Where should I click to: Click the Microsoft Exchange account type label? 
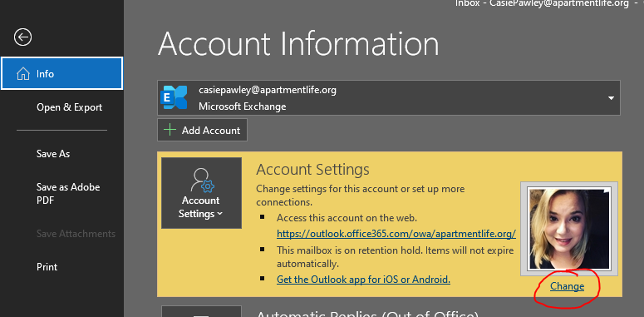point(243,106)
